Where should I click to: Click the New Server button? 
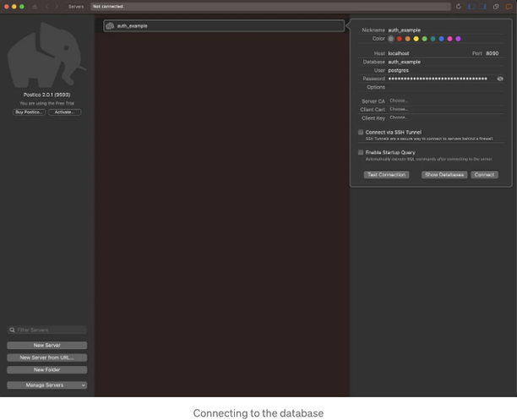coord(47,346)
